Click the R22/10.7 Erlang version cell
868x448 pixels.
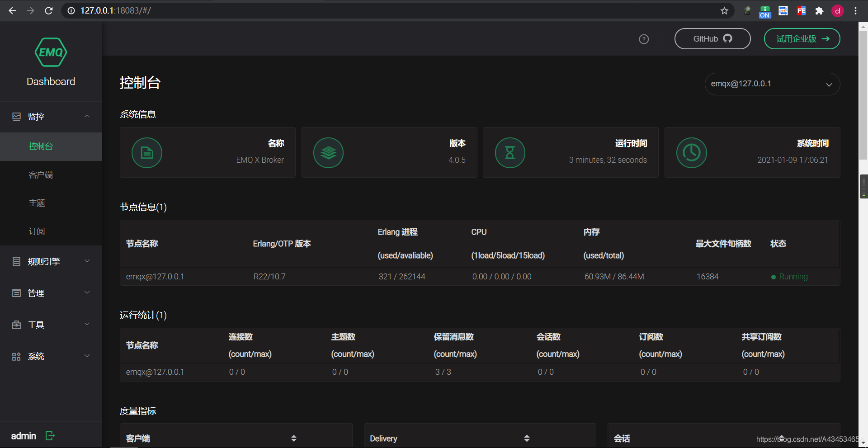(269, 277)
